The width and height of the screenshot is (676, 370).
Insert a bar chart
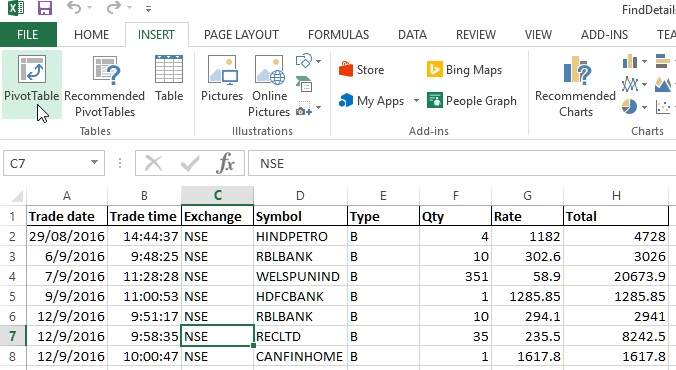coord(663,61)
